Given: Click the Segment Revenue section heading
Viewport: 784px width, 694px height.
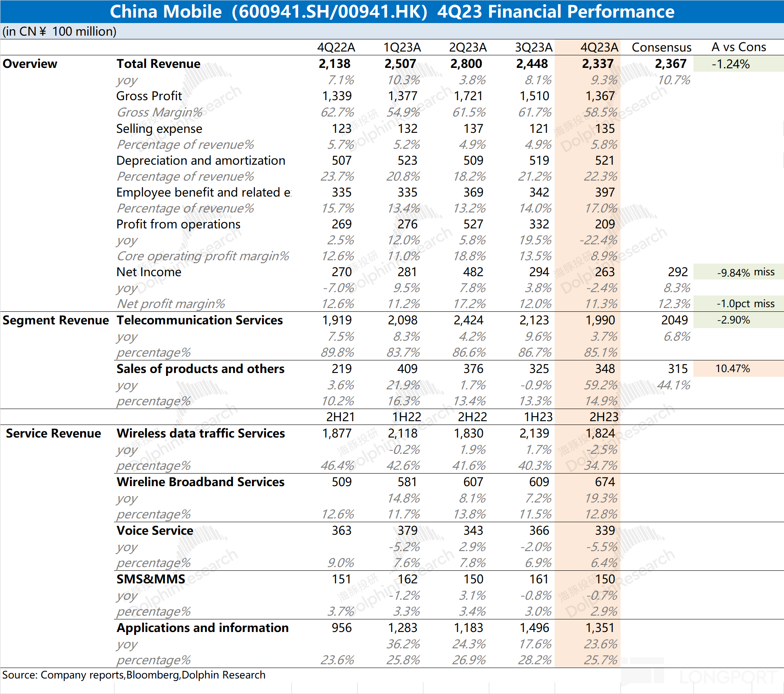Looking at the screenshot, I should 56,320.
